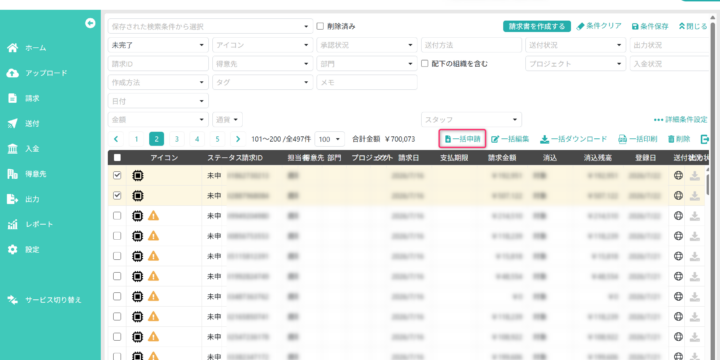Go to page 5
Viewport: 720px width, 360px height.
(217, 139)
